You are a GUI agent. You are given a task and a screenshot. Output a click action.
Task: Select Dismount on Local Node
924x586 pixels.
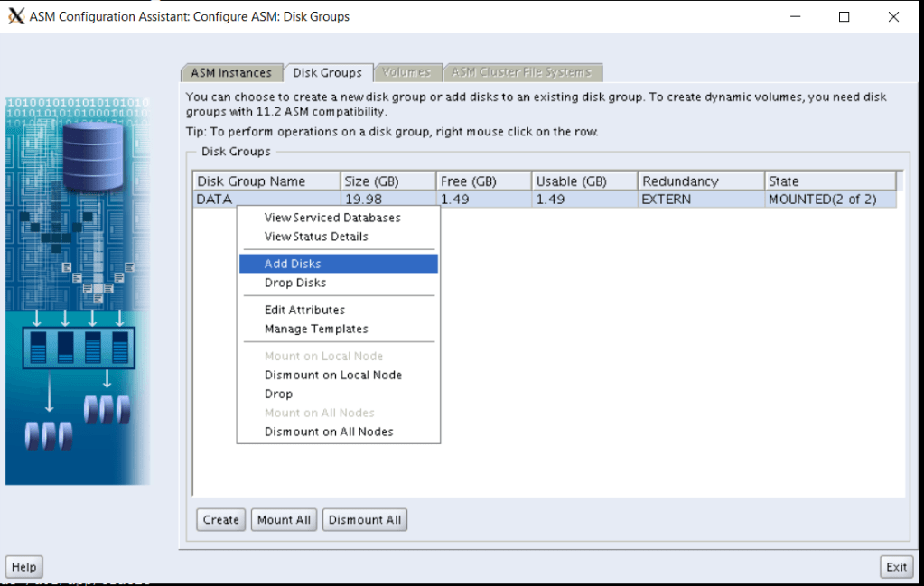click(332, 375)
